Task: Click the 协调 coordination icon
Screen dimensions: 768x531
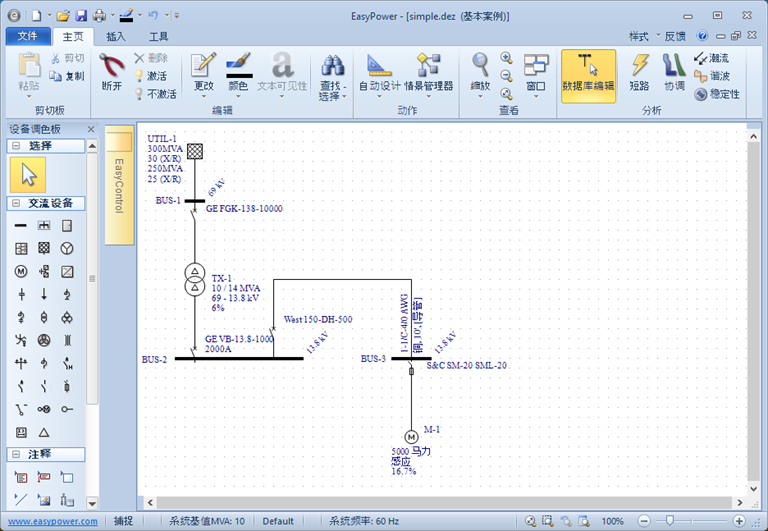Action: pyautogui.click(x=674, y=72)
